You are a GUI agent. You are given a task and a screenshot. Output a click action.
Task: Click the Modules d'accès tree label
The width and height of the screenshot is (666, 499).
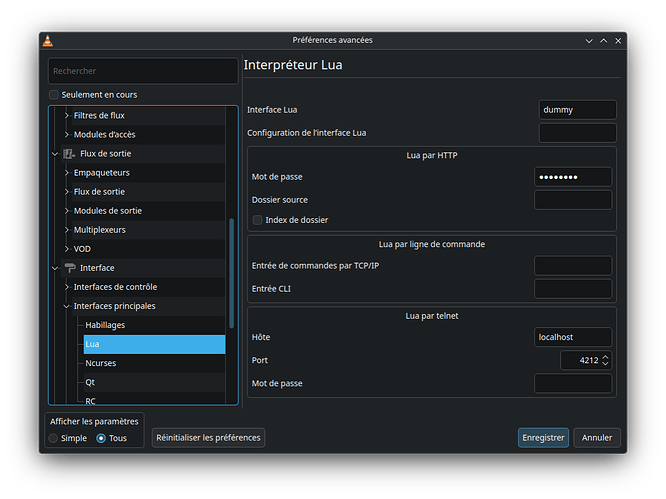[x=104, y=135]
